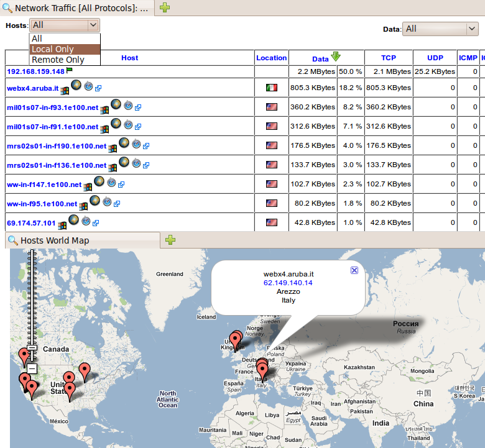Click the map marker over the United Kingdom
The width and height of the screenshot is (485, 448).
pos(236,339)
